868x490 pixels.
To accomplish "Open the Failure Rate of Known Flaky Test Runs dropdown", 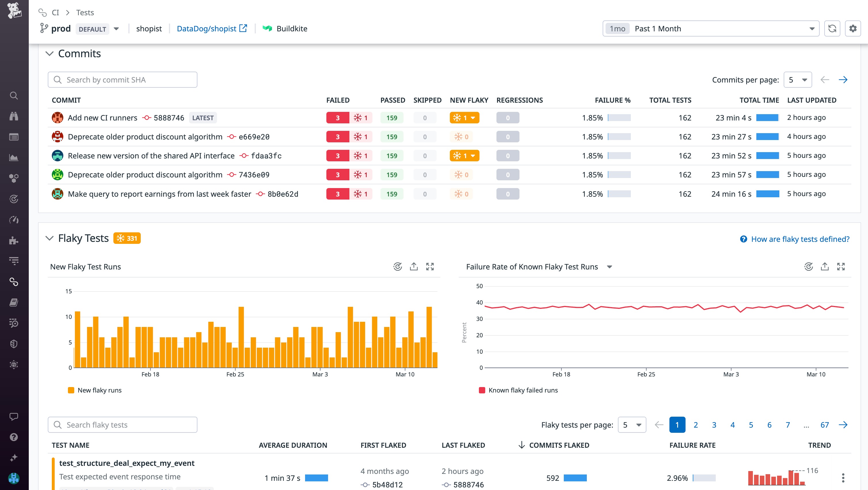I will (x=610, y=266).
